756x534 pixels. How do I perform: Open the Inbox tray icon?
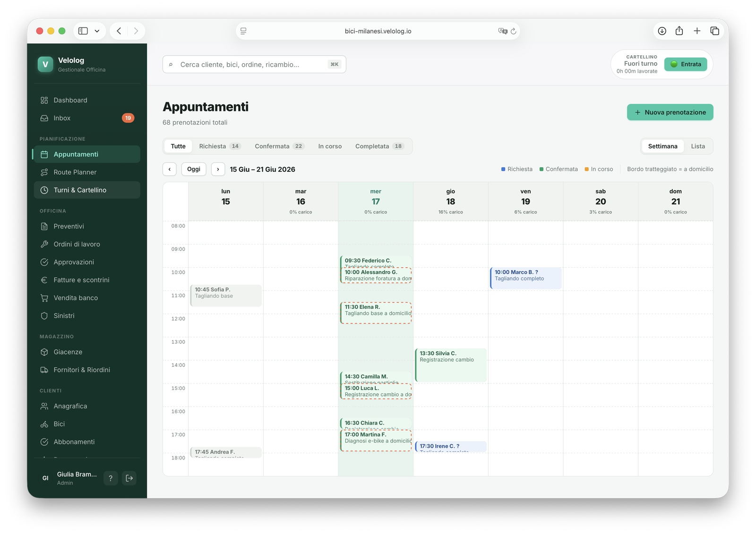pyautogui.click(x=44, y=118)
